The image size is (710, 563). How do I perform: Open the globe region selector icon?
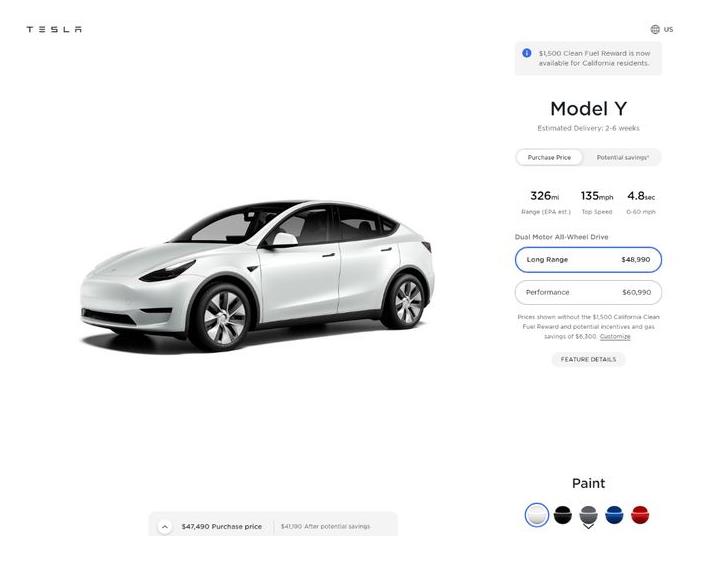pos(655,29)
